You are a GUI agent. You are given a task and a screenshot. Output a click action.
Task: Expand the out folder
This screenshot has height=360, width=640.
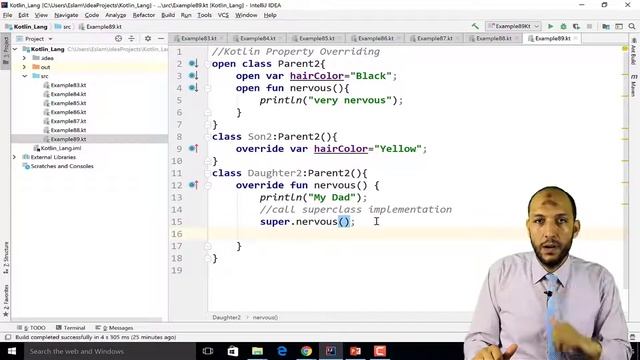(24, 67)
